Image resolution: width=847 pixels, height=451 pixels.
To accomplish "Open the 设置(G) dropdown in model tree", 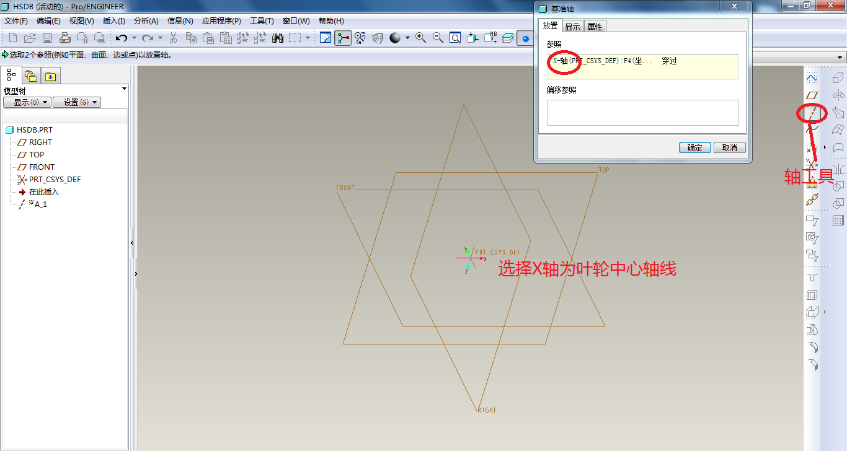I will (x=77, y=102).
